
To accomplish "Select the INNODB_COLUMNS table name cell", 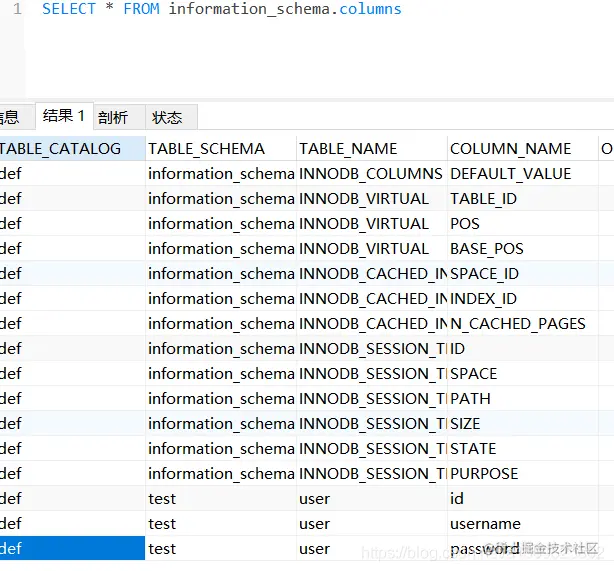I will [372, 173].
